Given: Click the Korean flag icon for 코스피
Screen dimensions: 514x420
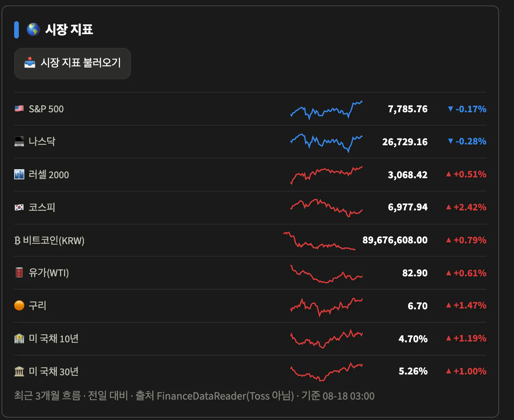Looking at the screenshot, I should click(x=19, y=207).
